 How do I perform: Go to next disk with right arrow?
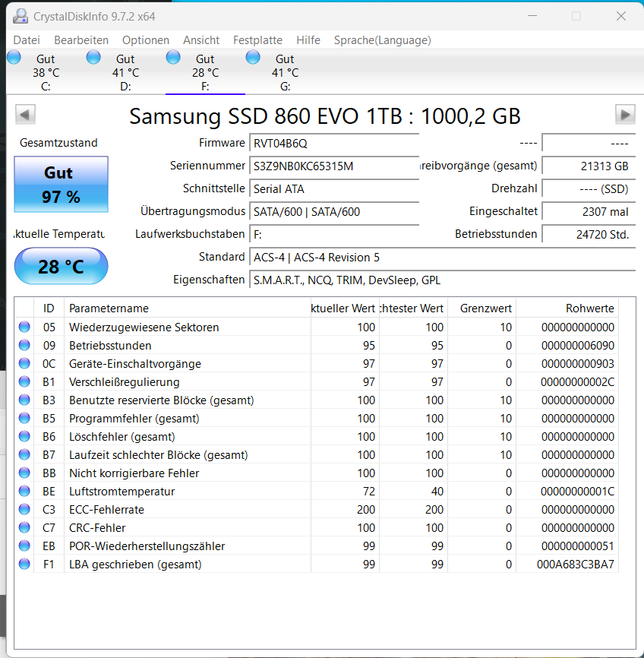(625, 115)
